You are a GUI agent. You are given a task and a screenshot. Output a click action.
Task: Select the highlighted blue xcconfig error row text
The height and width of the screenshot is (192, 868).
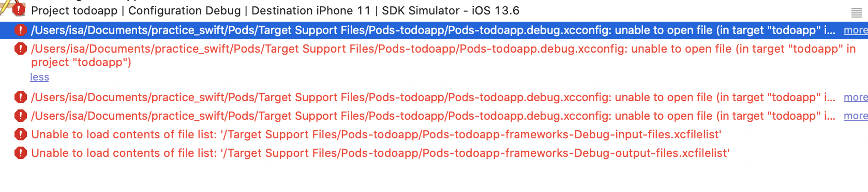[x=433, y=30]
